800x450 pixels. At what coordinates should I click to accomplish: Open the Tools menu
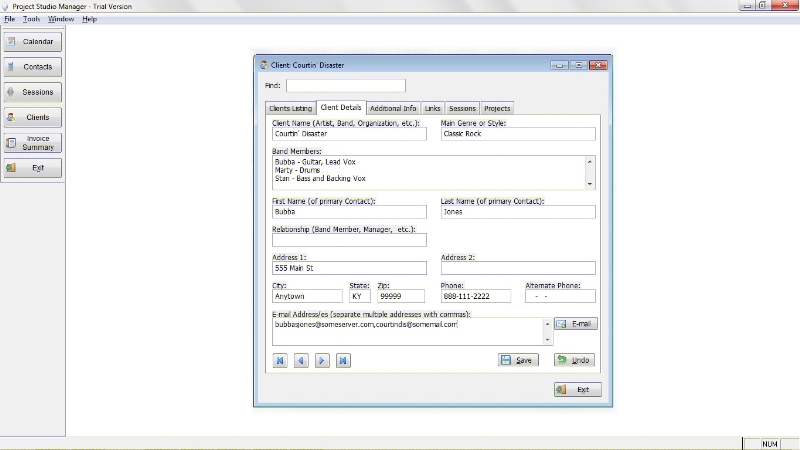(32, 19)
